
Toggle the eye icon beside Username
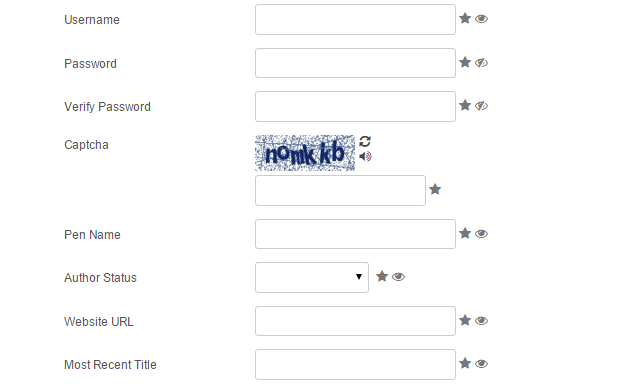(x=481, y=19)
